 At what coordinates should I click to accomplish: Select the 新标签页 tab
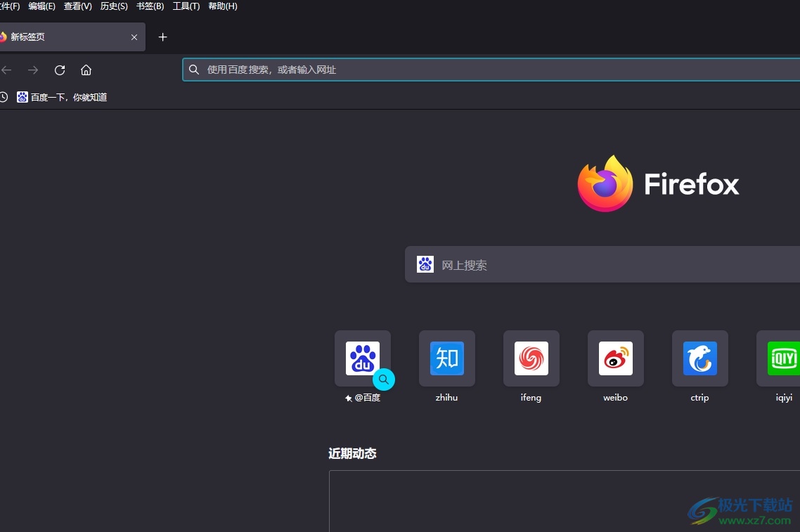[x=72, y=37]
